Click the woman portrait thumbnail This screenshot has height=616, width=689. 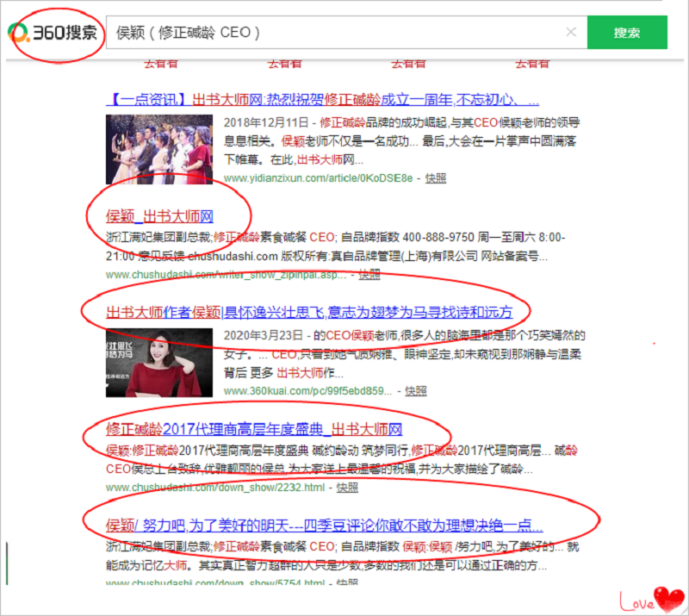click(x=159, y=363)
